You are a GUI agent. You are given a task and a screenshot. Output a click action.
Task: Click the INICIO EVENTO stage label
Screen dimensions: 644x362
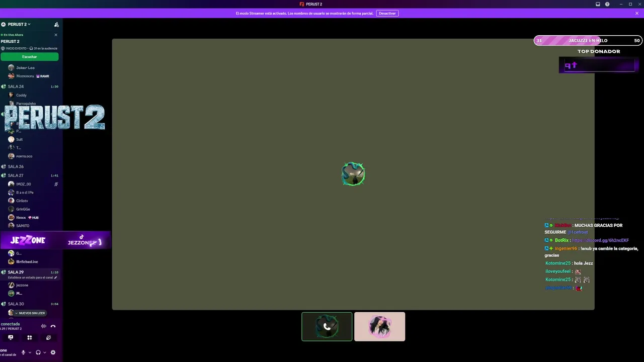point(16,48)
